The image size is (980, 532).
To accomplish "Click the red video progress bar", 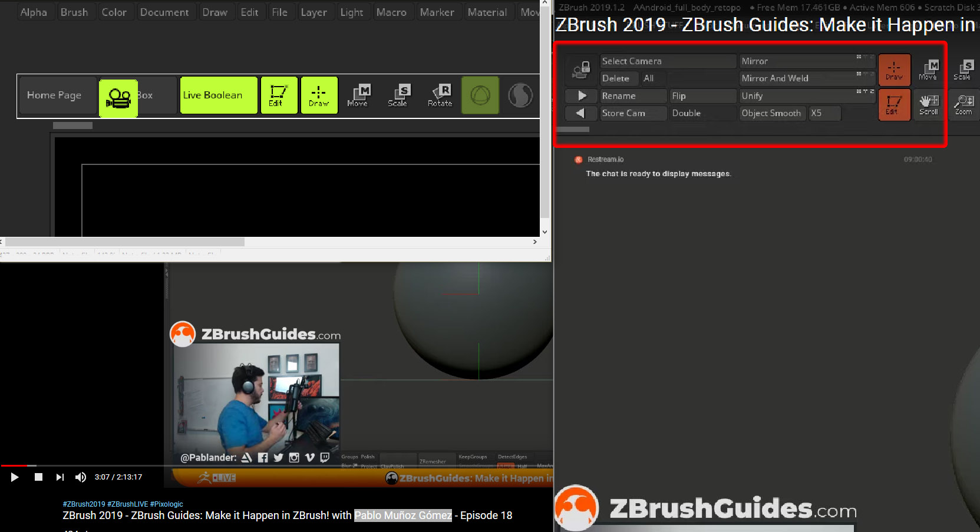I will (x=14, y=465).
